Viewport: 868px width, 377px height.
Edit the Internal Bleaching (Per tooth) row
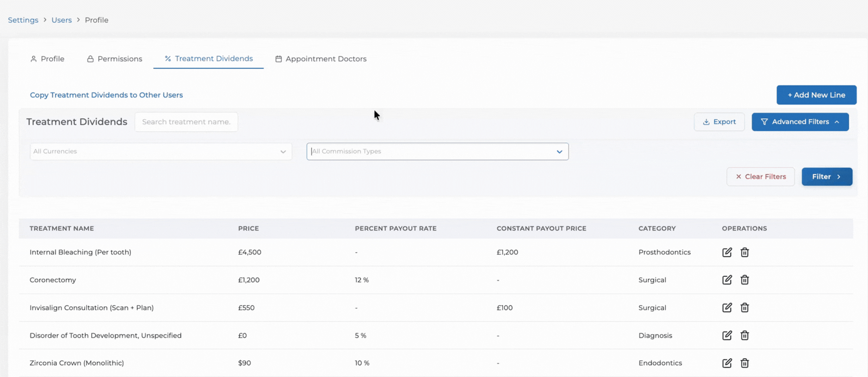tap(727, 252)
